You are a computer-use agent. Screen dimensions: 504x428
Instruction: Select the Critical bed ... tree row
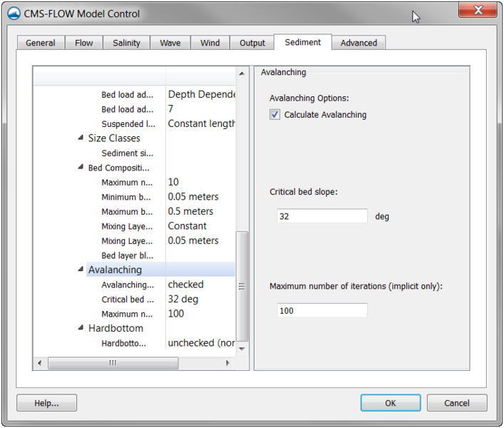(x=128, y=300)
